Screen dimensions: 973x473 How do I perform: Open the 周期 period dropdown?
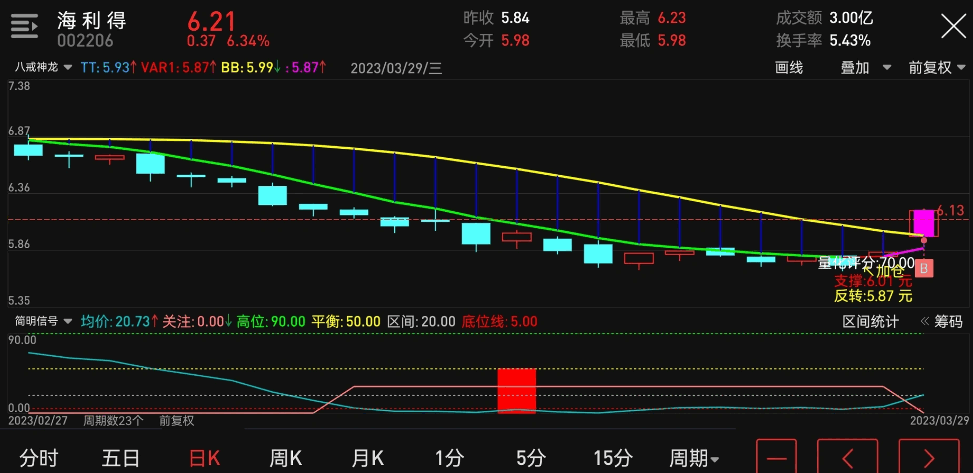point(694,459)
